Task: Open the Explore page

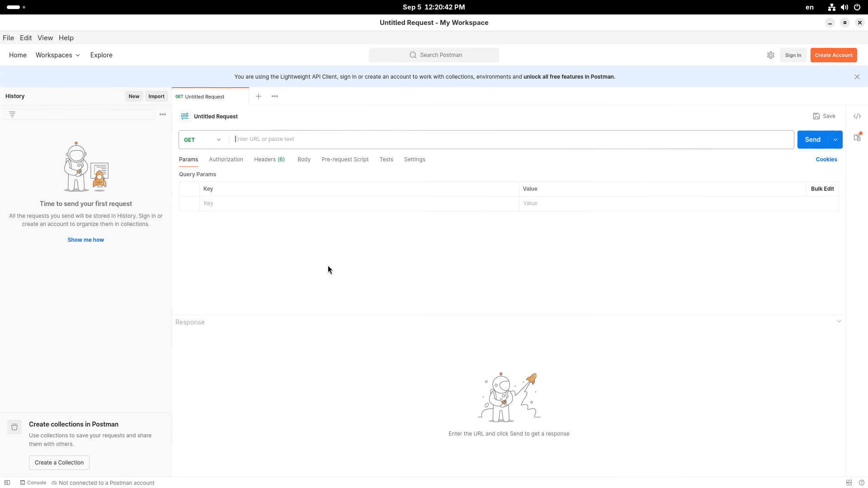Action: (101, 55)
